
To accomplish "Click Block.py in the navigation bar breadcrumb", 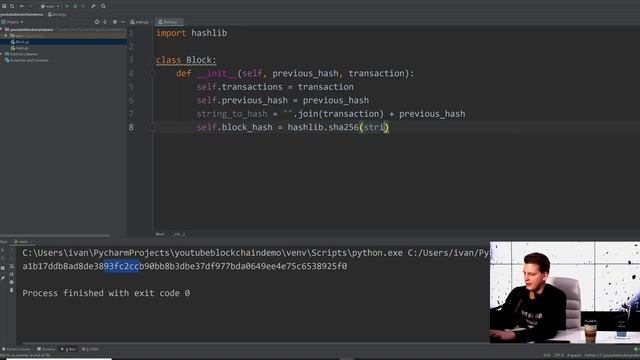I will click(57, 14).
